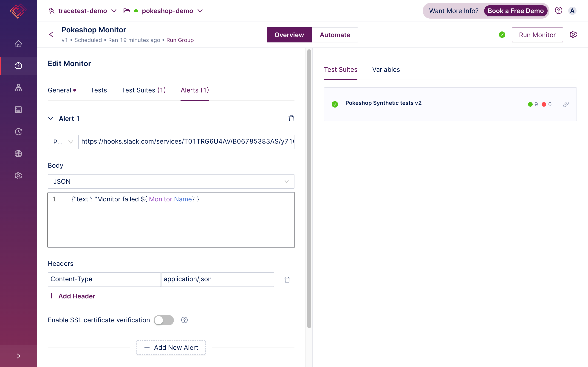Click Add New Alert button

171,347
